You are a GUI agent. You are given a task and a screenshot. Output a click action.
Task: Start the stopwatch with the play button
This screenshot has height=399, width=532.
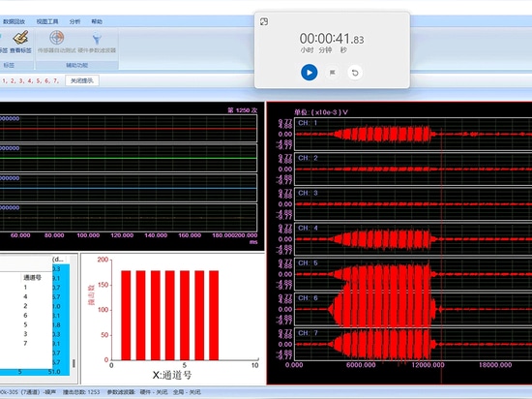[310, 73]
